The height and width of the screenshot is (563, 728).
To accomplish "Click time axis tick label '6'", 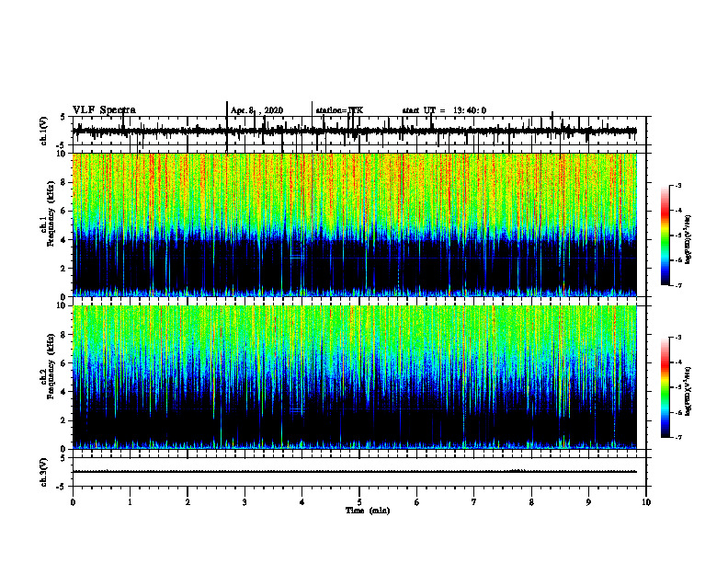I will (417, 502).
